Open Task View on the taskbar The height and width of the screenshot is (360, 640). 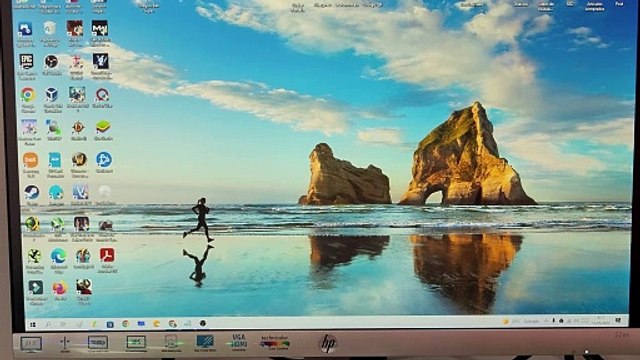tap(63, 324)
